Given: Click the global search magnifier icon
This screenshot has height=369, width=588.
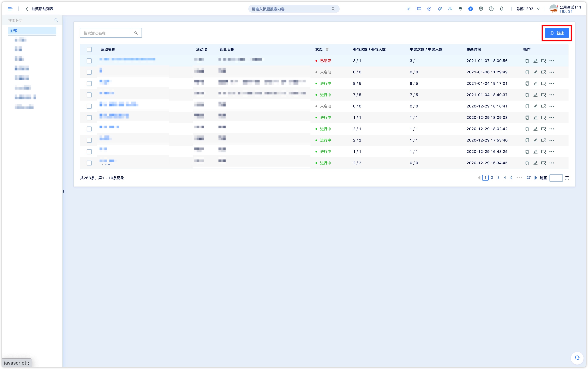Looking at the screenshot, I should tap(333, 9).
